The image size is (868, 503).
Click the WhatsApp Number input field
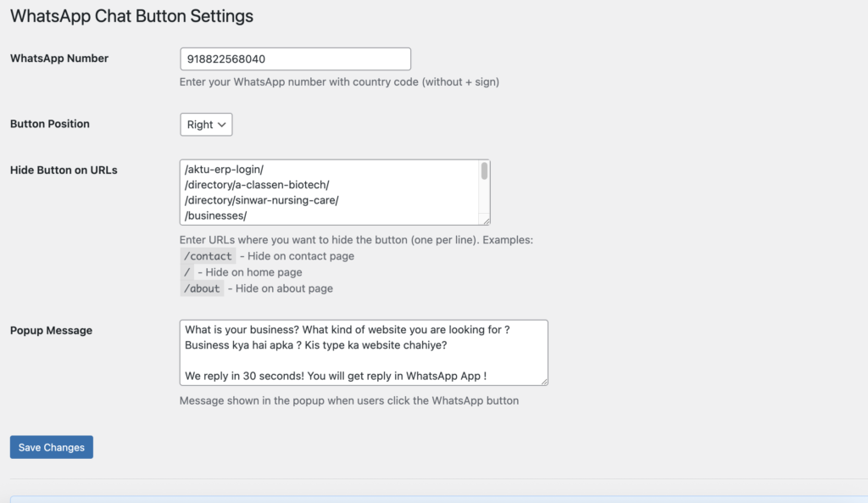click(295, 59)
